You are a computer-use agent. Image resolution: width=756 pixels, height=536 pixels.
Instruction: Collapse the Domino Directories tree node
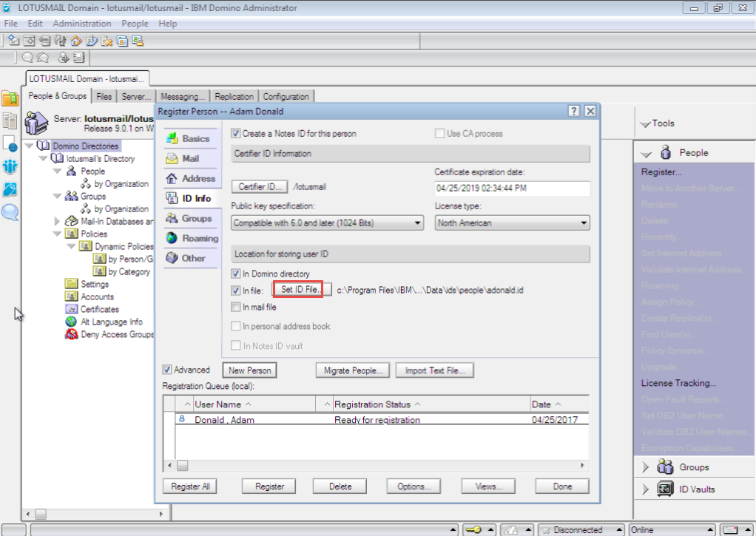click(x=29, y=146)
